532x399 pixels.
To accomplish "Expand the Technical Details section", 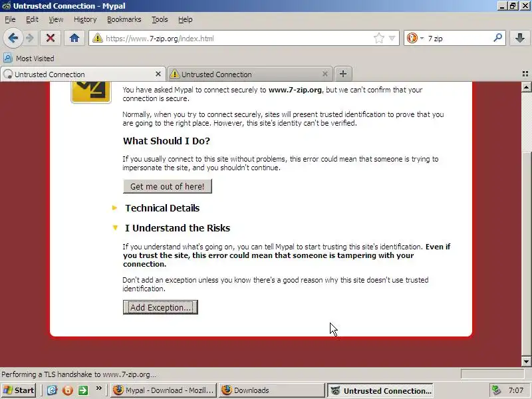I will click(162, 208).
